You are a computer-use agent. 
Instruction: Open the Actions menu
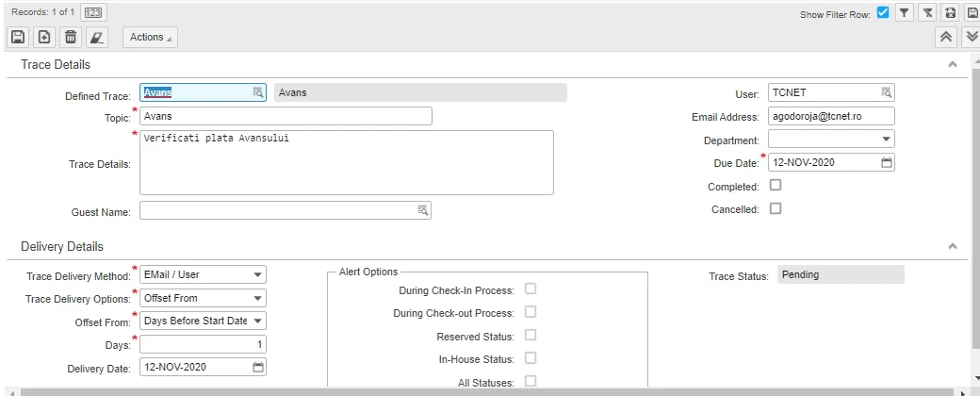tap(150, 37)
